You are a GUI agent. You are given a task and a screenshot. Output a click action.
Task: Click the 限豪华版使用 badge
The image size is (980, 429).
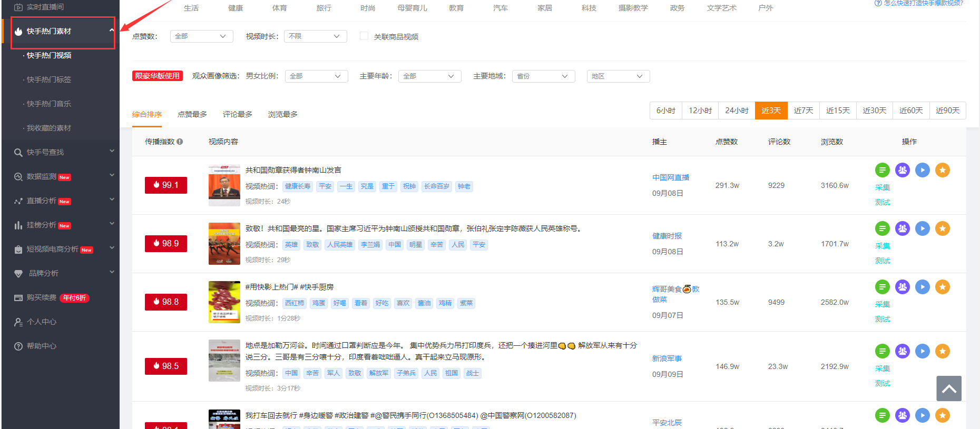pyautogui.click(x=158, y=76)
